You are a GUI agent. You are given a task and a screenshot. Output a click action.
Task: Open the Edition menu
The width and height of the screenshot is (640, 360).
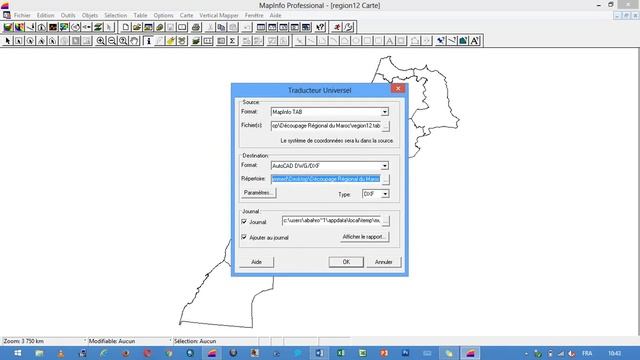point(45,15)
